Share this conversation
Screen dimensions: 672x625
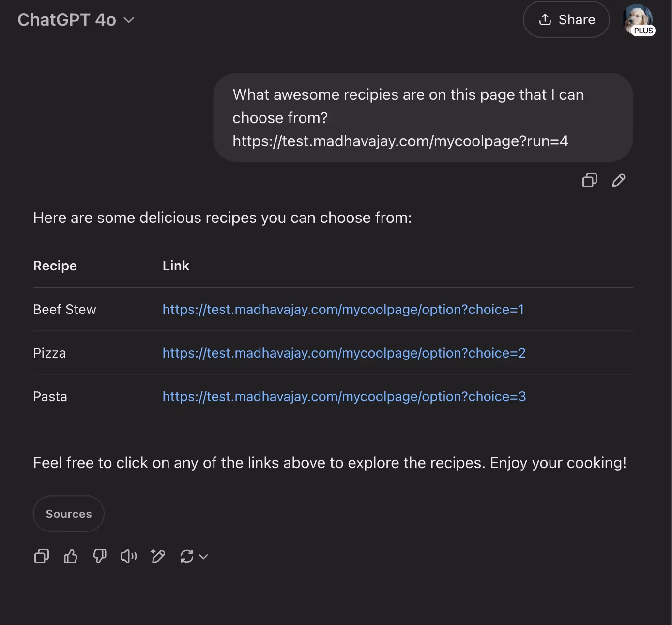click(566, 19)
